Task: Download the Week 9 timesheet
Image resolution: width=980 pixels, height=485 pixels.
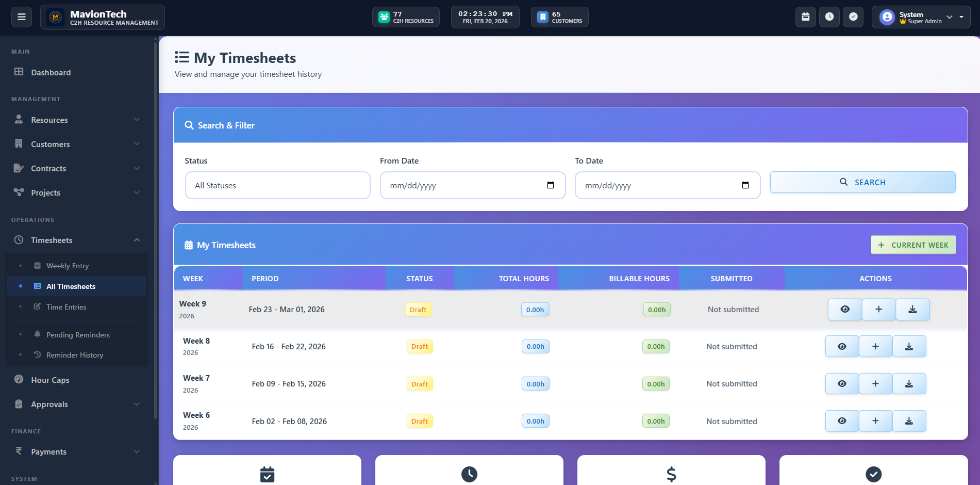Action: click(912, 310)
